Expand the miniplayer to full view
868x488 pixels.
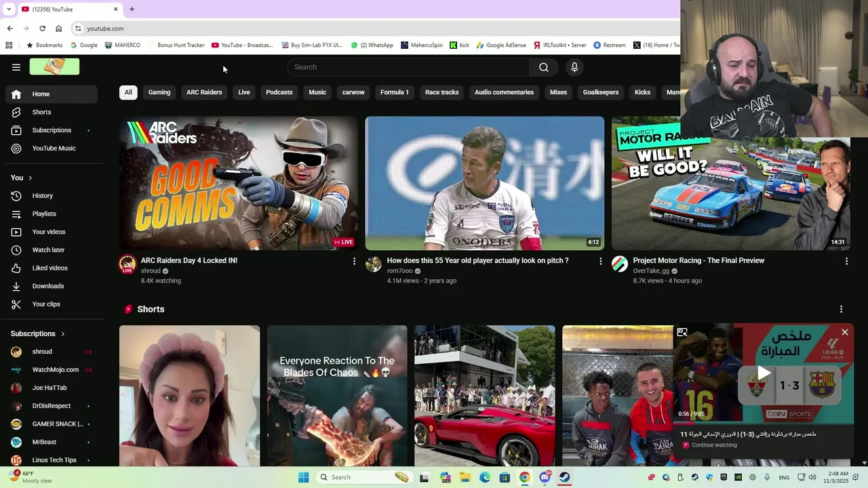(682, 332)
